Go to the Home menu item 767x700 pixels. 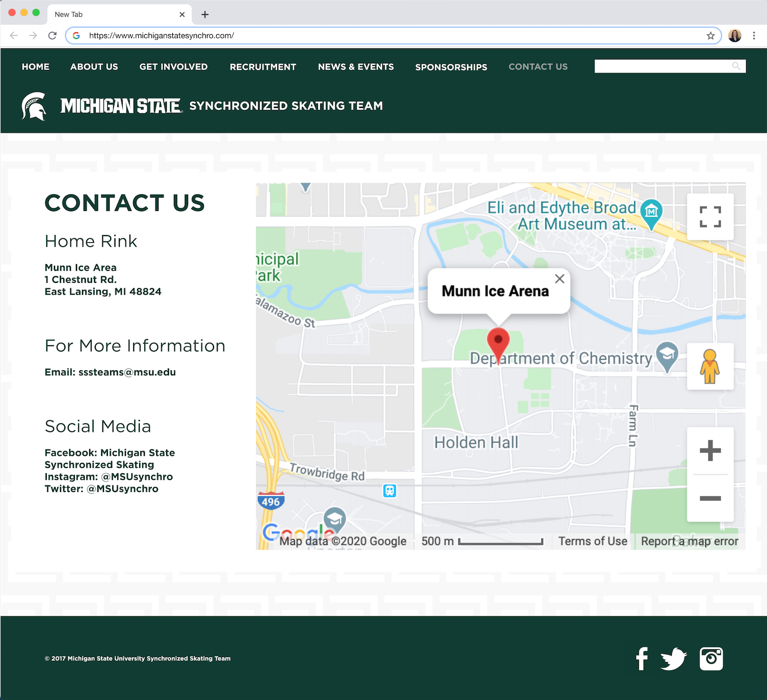point(36,67)
